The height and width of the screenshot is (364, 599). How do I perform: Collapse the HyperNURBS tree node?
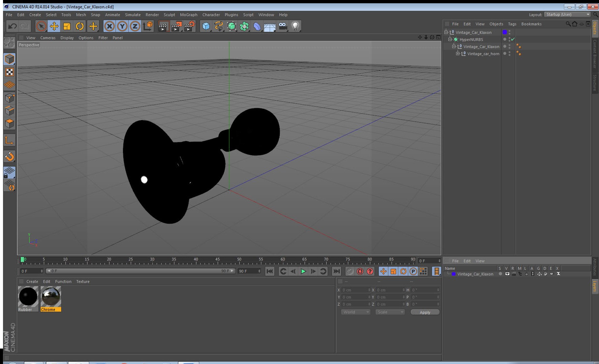tap(450, 39)
